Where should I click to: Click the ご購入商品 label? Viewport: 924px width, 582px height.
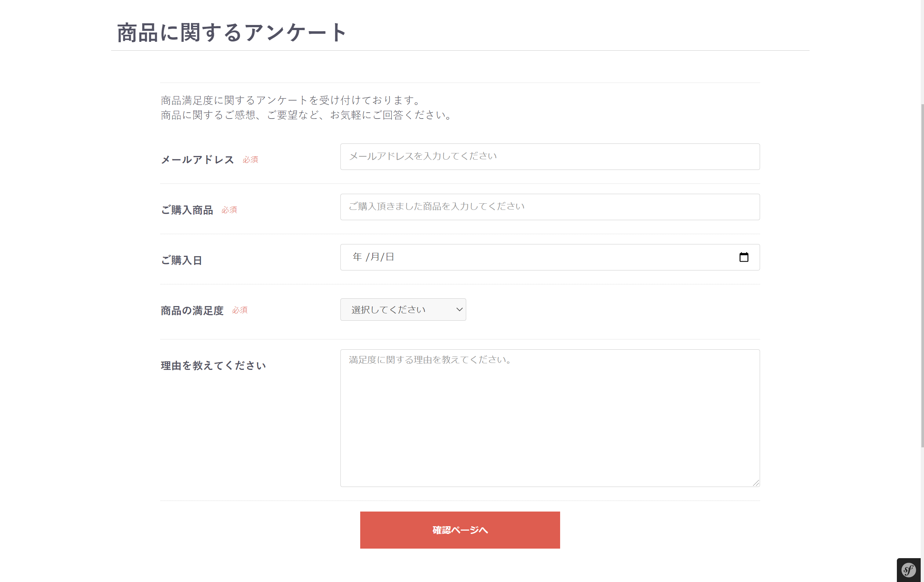click(x=186, y=210)
